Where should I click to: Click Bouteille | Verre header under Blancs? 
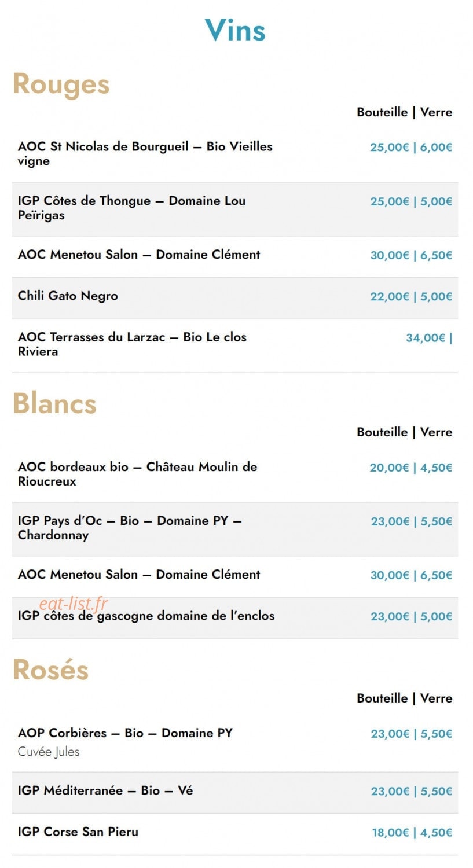(x=404, y=432)
